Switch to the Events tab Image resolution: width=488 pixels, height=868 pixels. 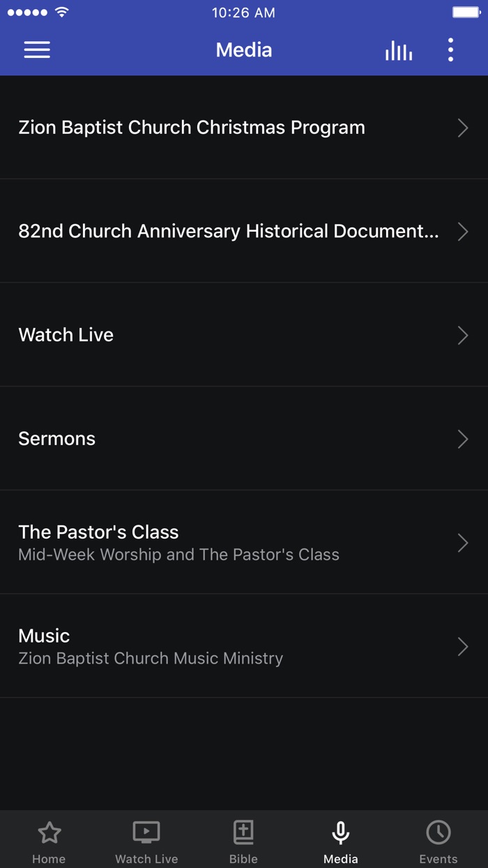(438, 840)
